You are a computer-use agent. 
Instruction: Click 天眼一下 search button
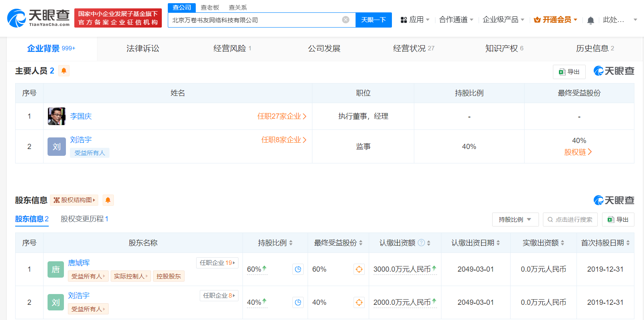tap(374, 20)
